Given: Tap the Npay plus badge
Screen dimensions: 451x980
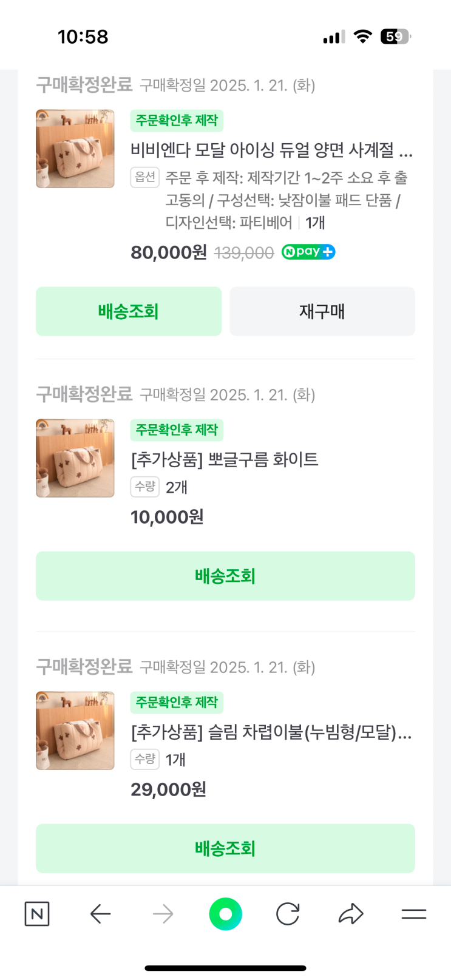Looking at the screenshot, I should 308,252.
